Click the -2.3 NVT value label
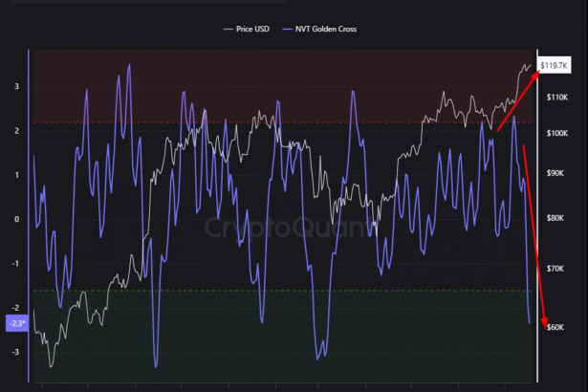The height and width of the screenshot is (392, 588). (x=17, y=323)
